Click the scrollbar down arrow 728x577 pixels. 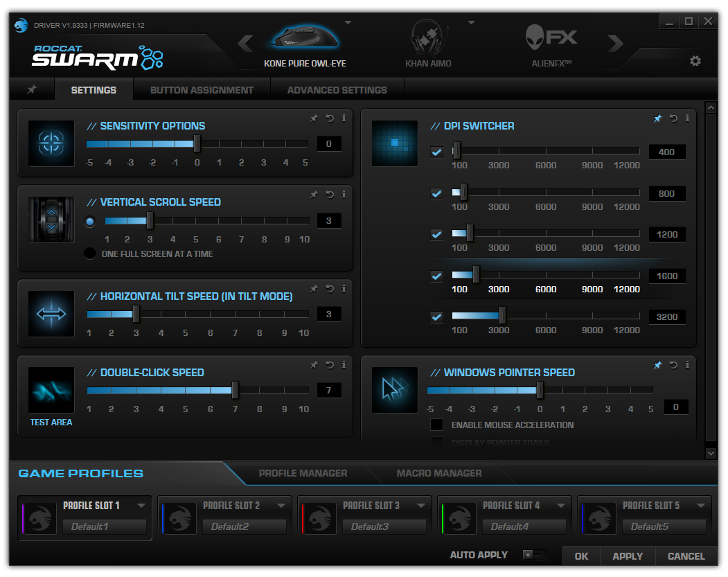coord(711,453)
